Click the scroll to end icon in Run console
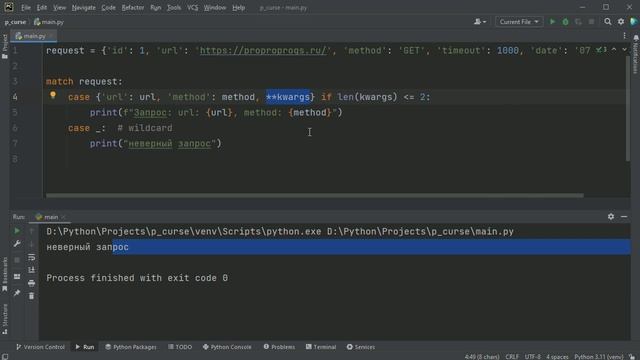Screen dimensions: 640x360 point(31,270)
